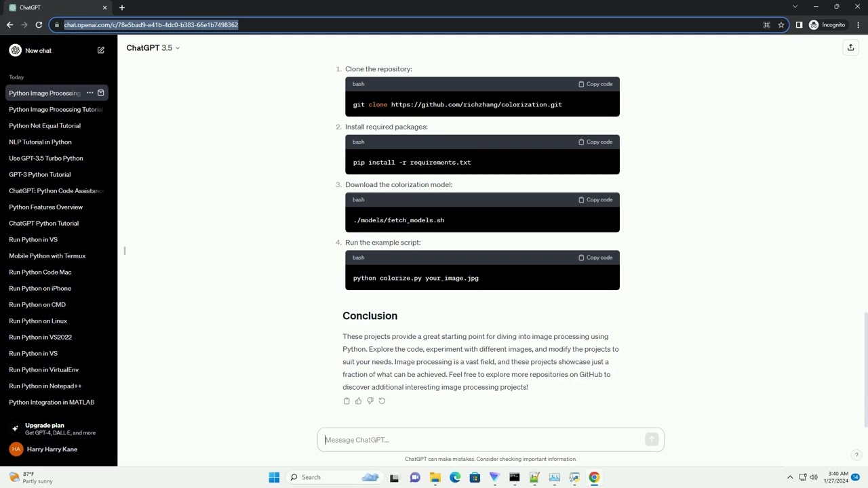Open the Python Not Equal Tutorial chat
The image size is (868, 488).
tap(57, 125)
